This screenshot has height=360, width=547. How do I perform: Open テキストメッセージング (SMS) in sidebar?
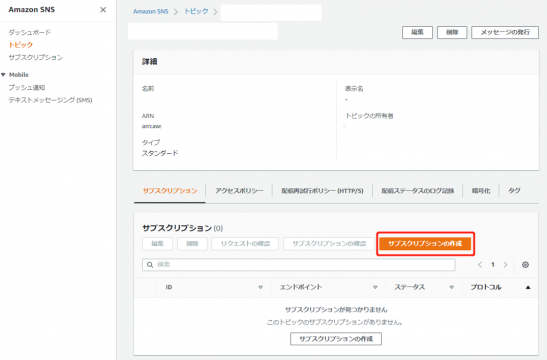click(x=50, y=100)
